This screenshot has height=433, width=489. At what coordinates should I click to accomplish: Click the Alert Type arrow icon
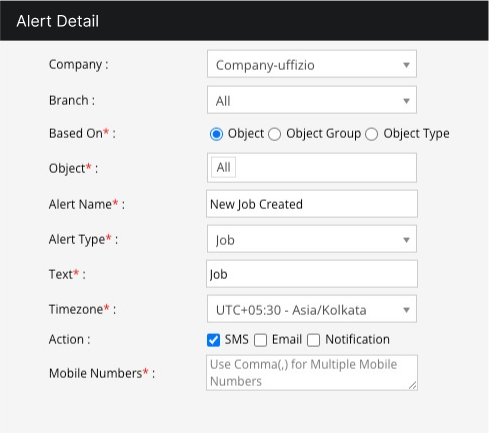tap(406, 240)
